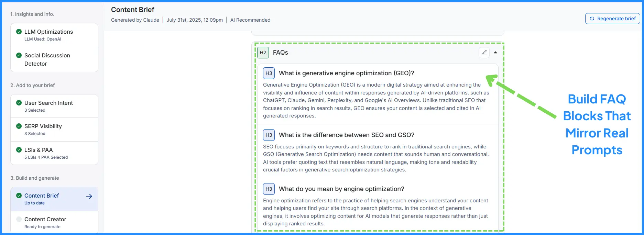Click the AI Recommended label in the header
This screenshot has height=235, width=644.
tap(250, 20)
